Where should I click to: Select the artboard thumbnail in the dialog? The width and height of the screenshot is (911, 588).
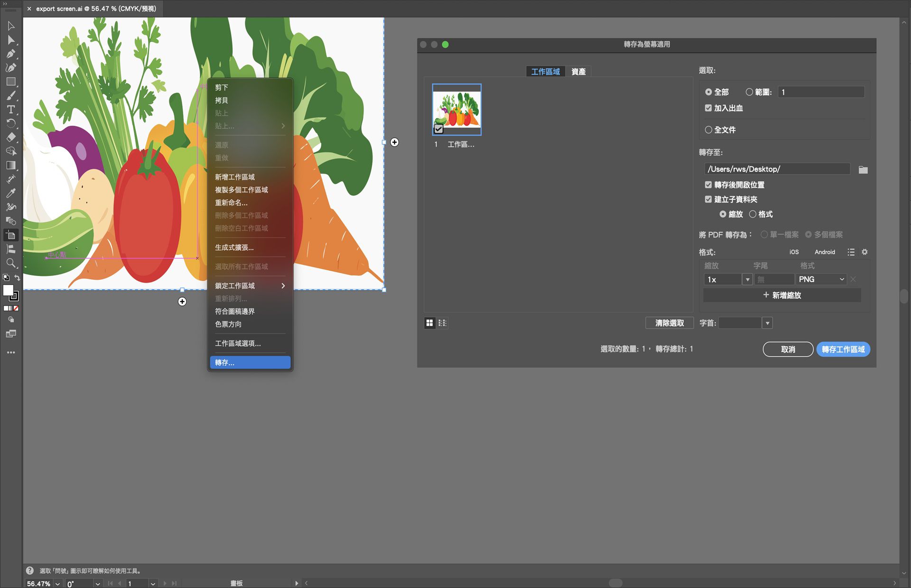[456, 110]
